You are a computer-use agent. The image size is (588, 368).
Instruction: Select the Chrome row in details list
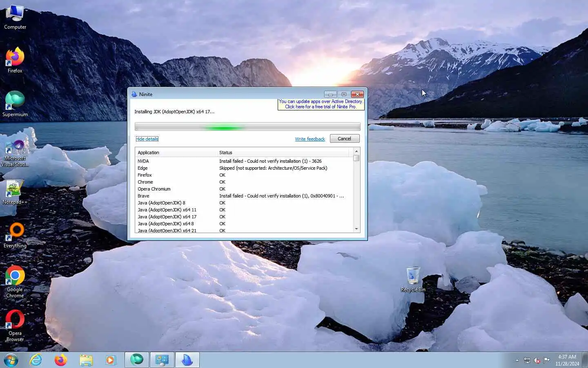(244, 182)
